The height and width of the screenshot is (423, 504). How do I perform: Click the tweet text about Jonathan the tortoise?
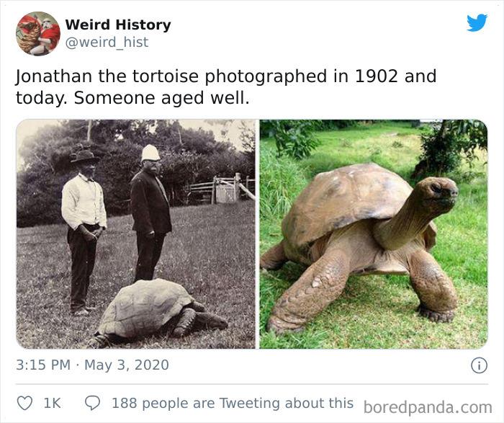226,86
